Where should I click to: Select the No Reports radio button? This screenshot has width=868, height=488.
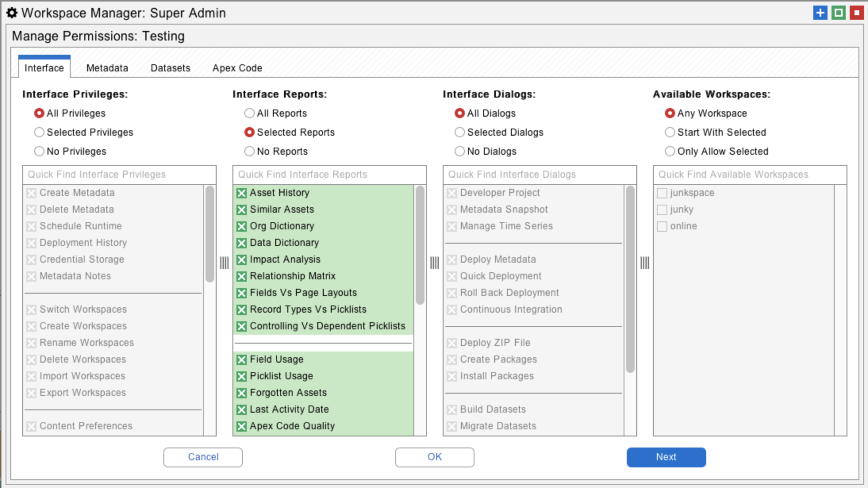coord(249,152)
